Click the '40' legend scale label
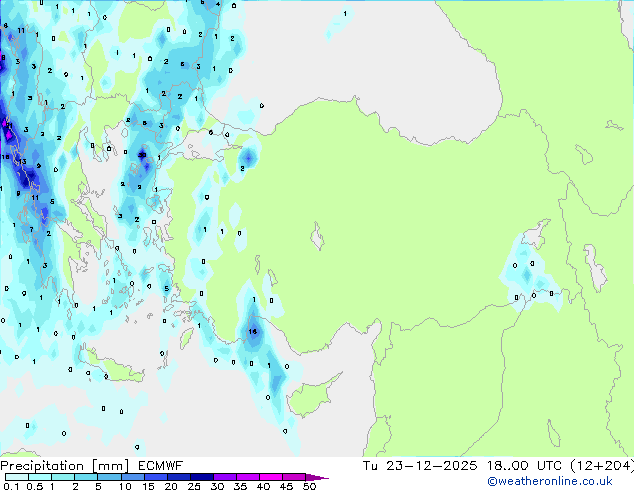The height and width of the screenshot is (490, 634). (x=263, y=486)
